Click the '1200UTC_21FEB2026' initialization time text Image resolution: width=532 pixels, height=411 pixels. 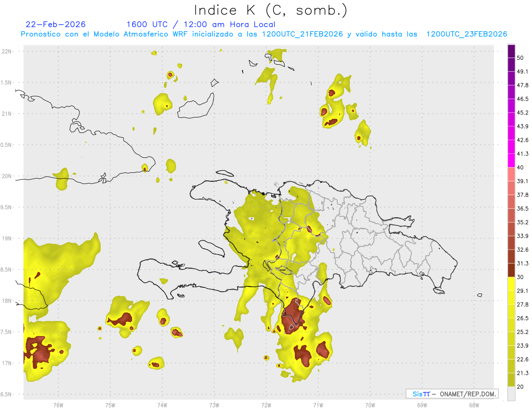302,34
